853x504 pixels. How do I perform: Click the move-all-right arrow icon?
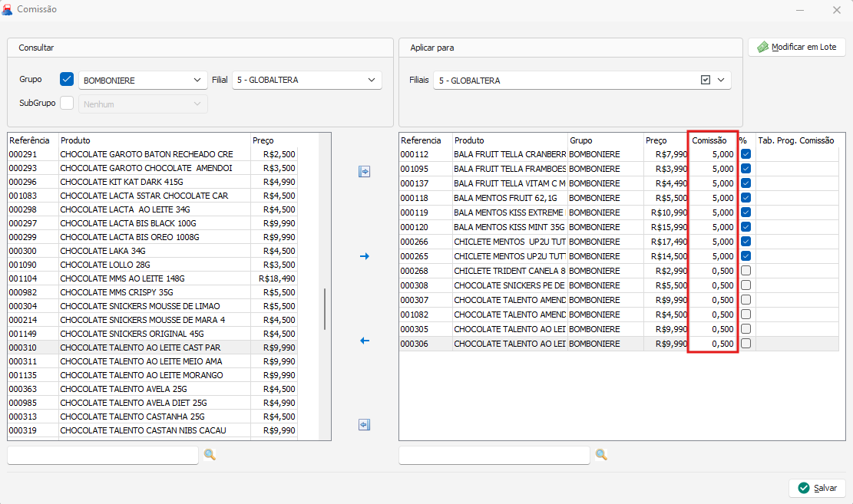365,172
